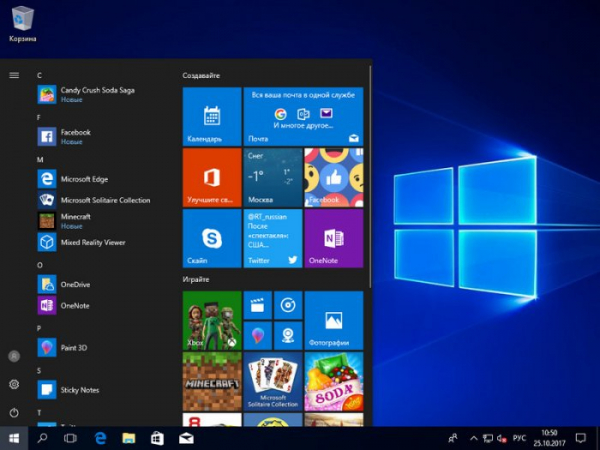
Task: Switch input language РУС indicator
Action: coord(519,438)
